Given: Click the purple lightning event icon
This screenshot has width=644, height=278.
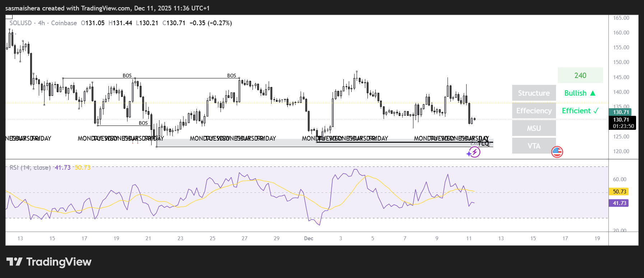Looking at the screenshot, I should (x=474, y=152).
